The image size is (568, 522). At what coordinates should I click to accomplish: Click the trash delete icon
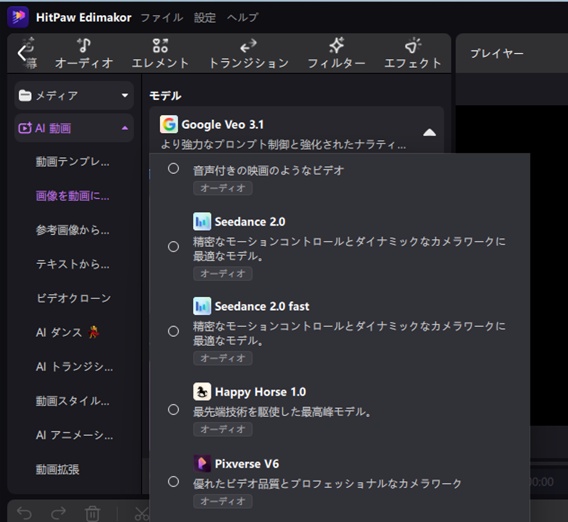[92, 513]
